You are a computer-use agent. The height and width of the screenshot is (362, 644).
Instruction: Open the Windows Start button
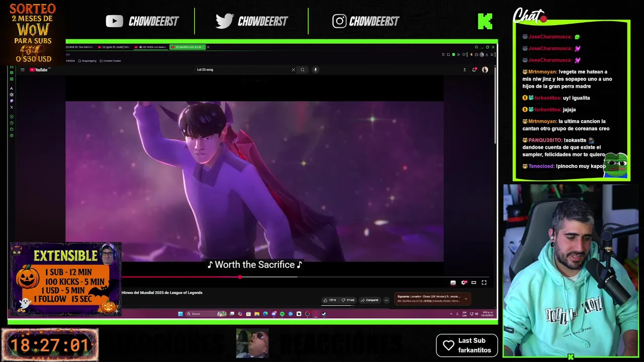tap(181, 314)
